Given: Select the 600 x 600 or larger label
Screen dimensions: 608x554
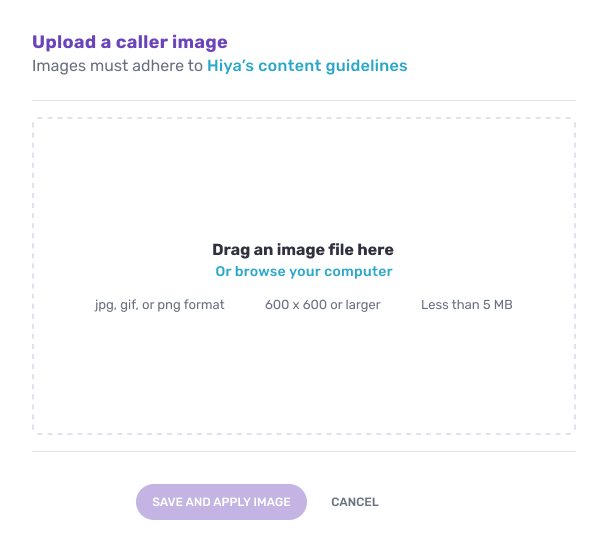Looking at the screenshot, I should tap(323, 305).
